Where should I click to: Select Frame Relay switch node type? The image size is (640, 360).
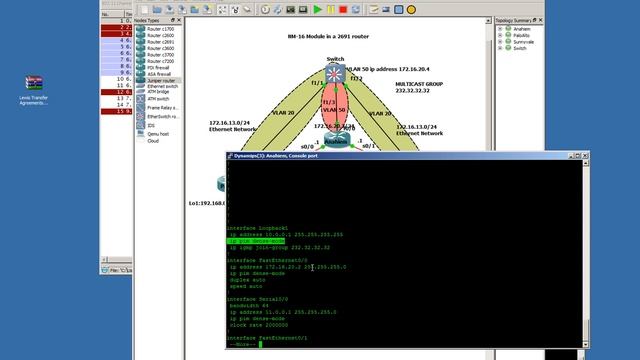pos(158,108)
